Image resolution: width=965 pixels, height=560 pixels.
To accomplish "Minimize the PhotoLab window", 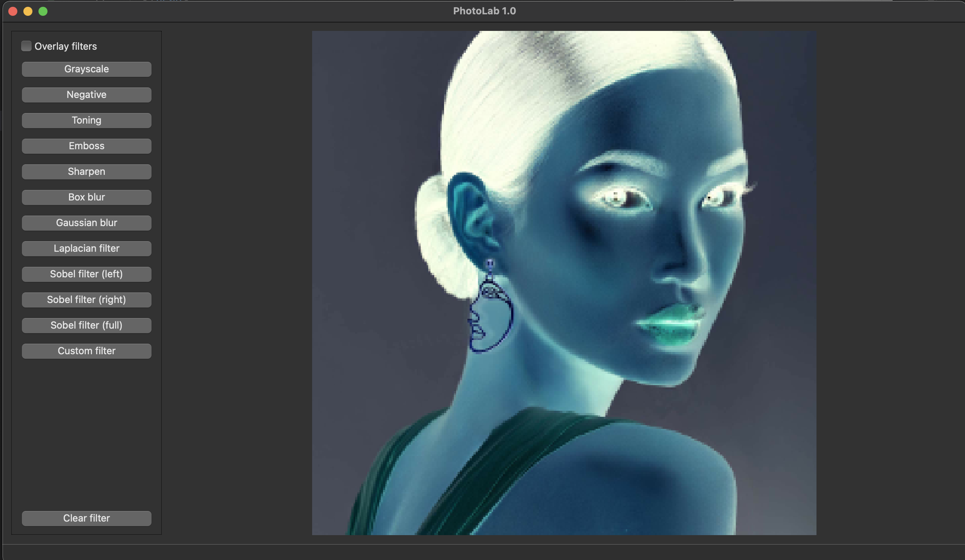I will (28, 11).
